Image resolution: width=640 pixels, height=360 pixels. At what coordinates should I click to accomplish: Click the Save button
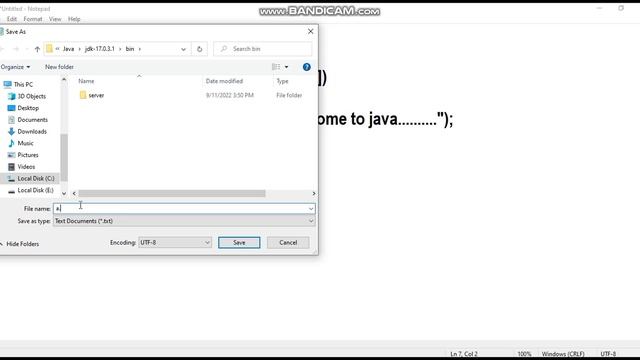239,242
